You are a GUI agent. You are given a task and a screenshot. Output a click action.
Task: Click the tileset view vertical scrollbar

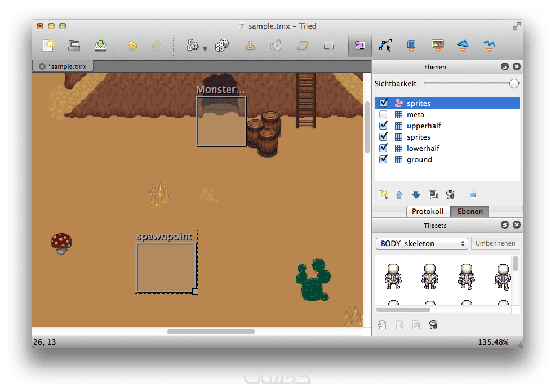(515, 264)
